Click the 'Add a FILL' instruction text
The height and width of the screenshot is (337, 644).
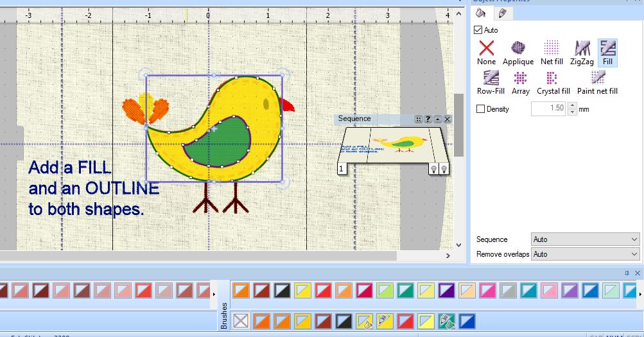click(x=70, y=168)
